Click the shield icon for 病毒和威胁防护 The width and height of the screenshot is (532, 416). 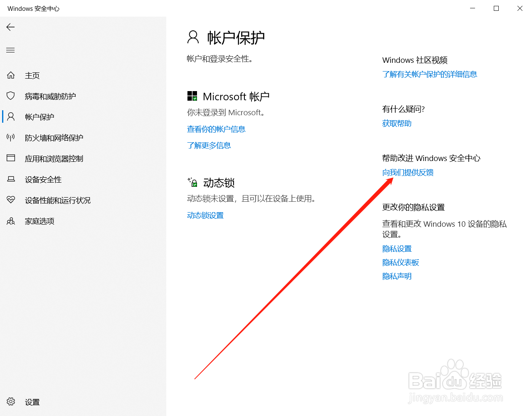pyautogui.click(x=11, y=96)
